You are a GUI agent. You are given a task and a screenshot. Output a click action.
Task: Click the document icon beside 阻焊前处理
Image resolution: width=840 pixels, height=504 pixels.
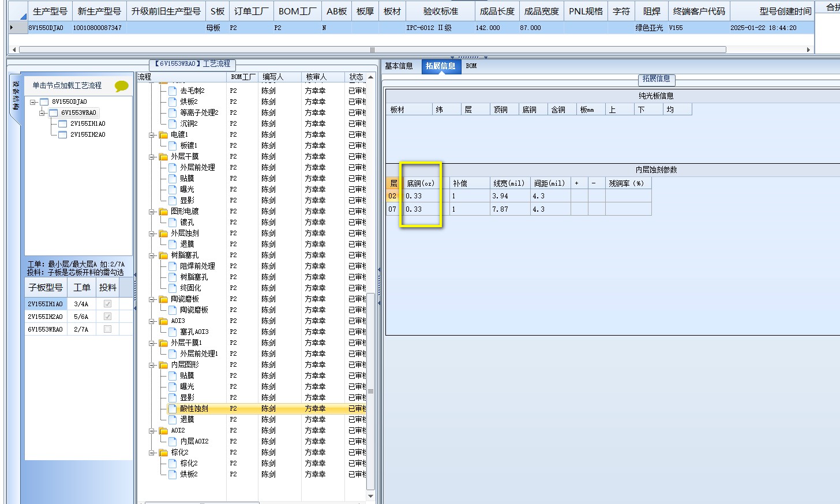172,266
